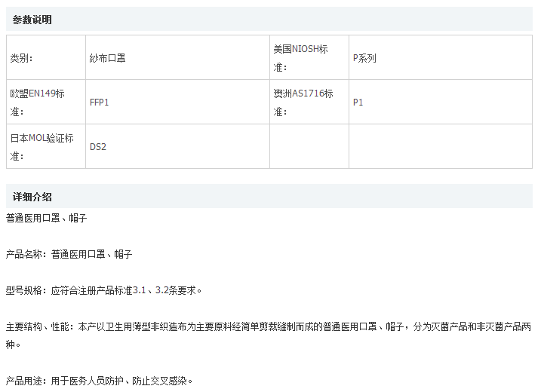Click the P1 standard value
Screen dimensions: 541x392
point(358,102)
